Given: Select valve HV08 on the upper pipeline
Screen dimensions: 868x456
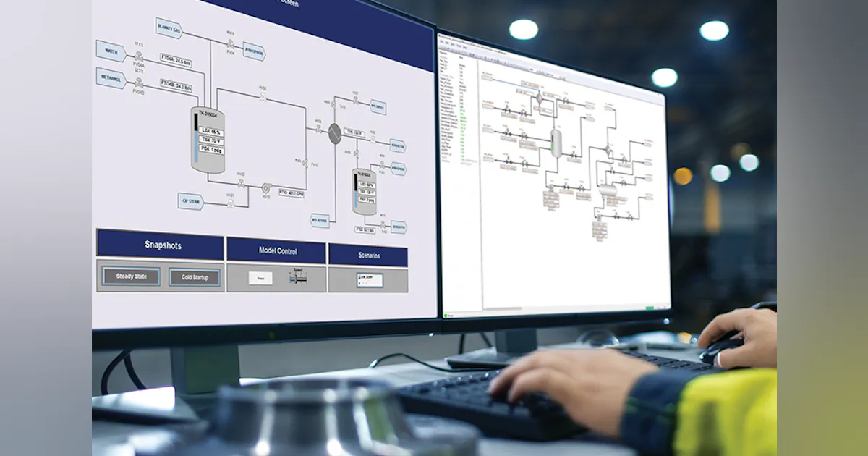Looking at the screenshot, I should tap(263, 96).
